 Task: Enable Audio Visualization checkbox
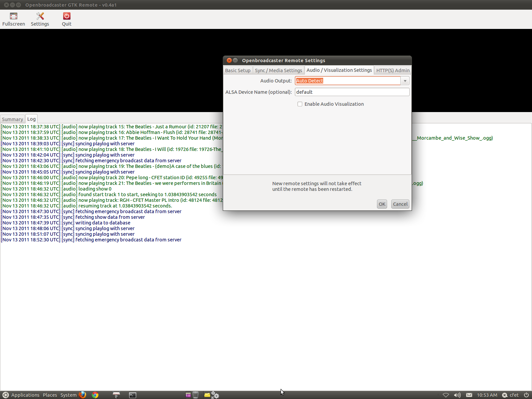[x=300, y=104]
